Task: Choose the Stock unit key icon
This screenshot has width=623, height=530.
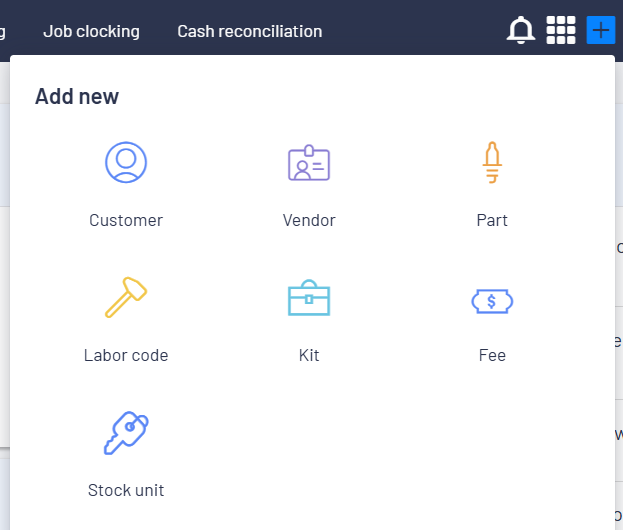Action: tap(126, 433)
